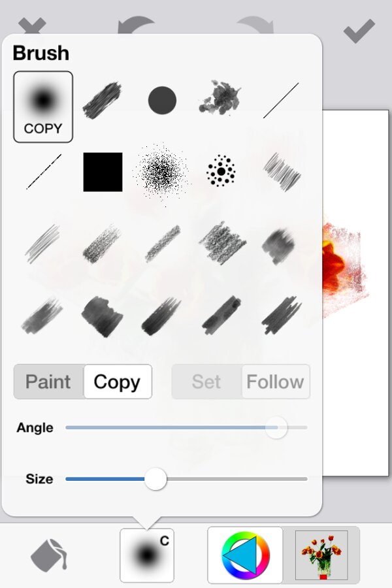Image resolution: width=392 pixels, height=588 pixels.
Task: Click the Size slider handle
Action: pyautogui.click(x=155, y=479)
